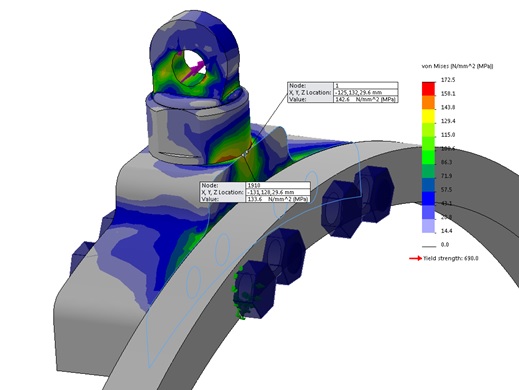This screenshot has height=390, width=519.
Task: Click the 0.0 minimum legend value
Action: coord(445,245)
